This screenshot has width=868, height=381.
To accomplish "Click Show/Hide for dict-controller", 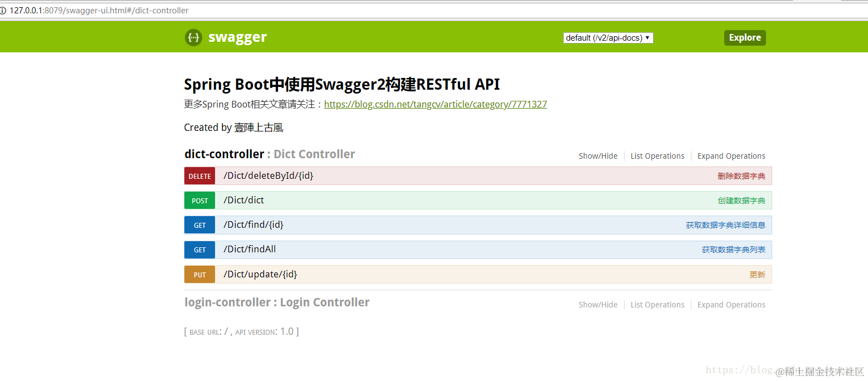I will click(x=598, y=156).
